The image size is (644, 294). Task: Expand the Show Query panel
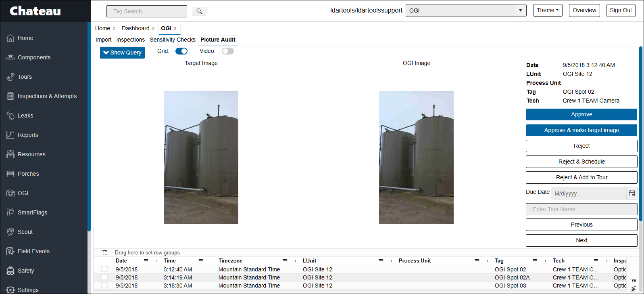point(122,52)
